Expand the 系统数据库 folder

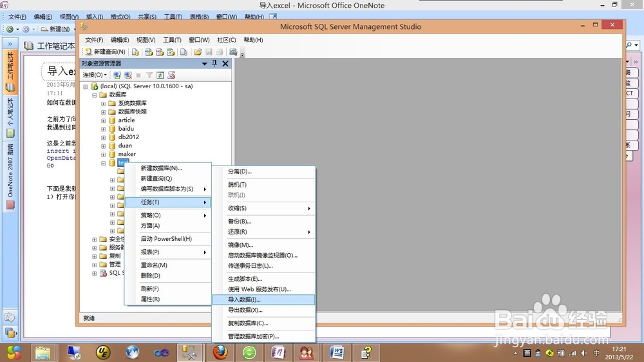click(x=104, y=104)
